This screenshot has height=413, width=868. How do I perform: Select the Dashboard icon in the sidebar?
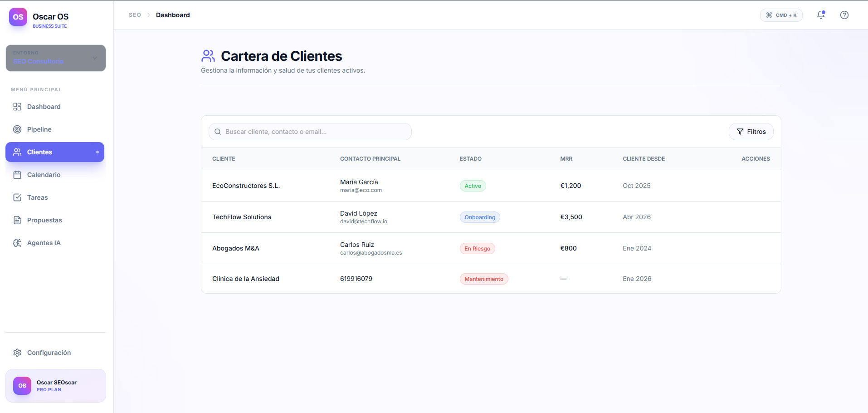coord(17,106)
